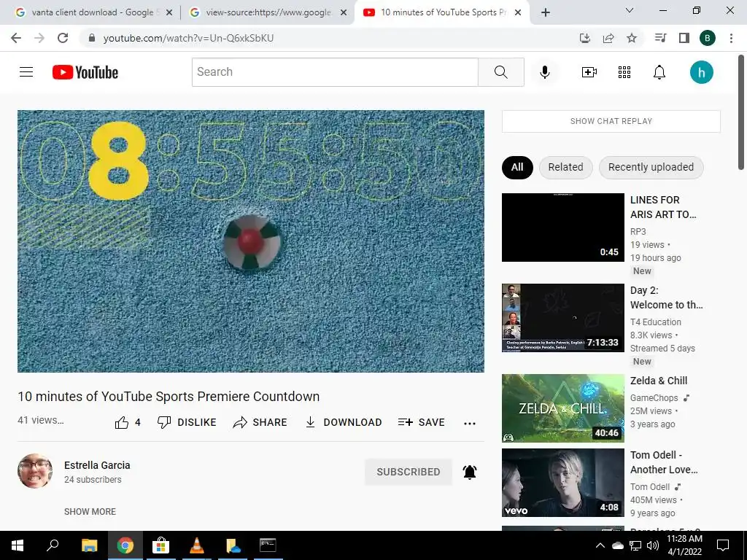The height and width of the screenshot is (560, 747).
Task: Click the T4 Education channel name
Action: pos(656,322)
